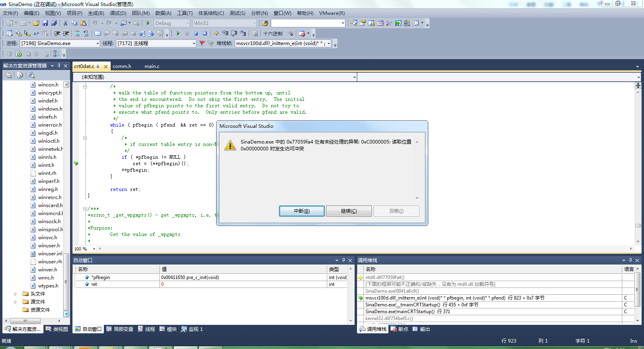Switch to the 线程 tab
This screenshot has width=644, height=349.
[147, 329]
